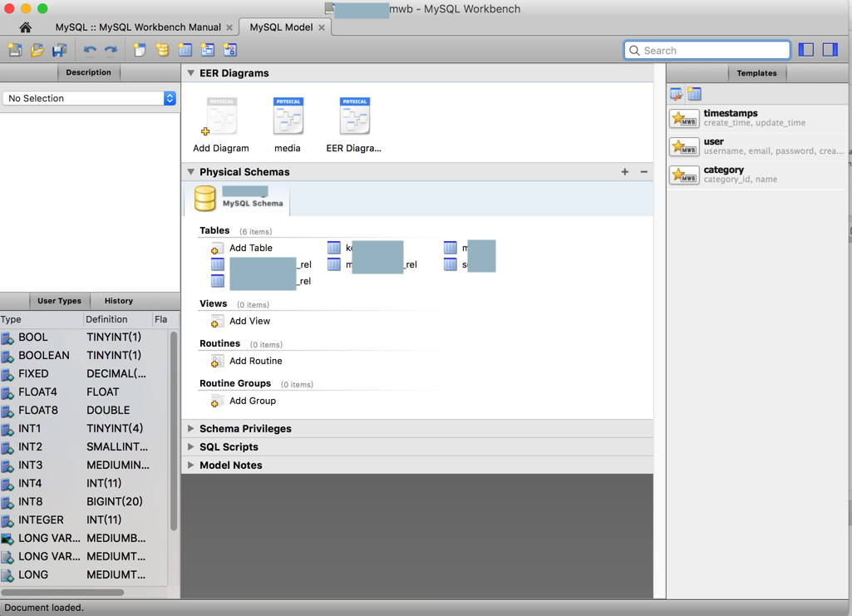Click the User Types vertical scrollbar
Image resolution: width=852 pixels, height=616 pixels.
174,431
